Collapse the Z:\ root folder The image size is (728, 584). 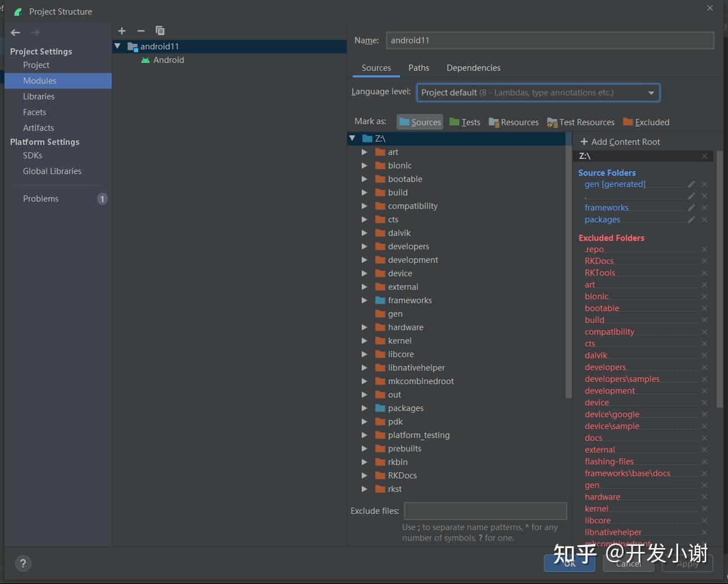[352, 139]
